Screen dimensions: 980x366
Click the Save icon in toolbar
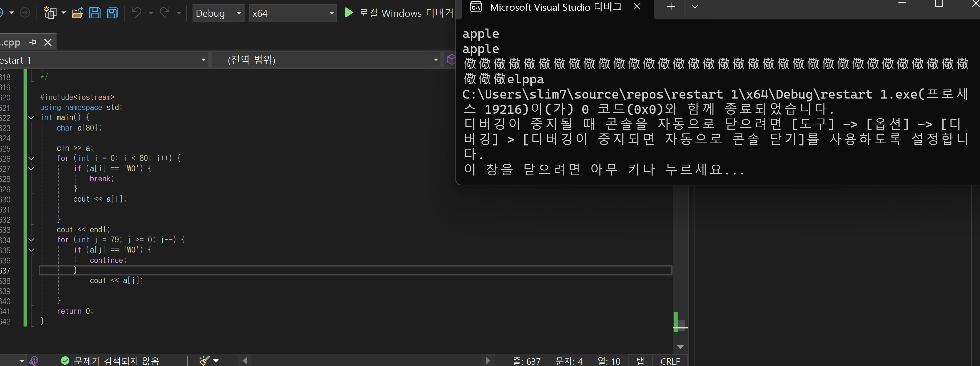coord(95,13)
